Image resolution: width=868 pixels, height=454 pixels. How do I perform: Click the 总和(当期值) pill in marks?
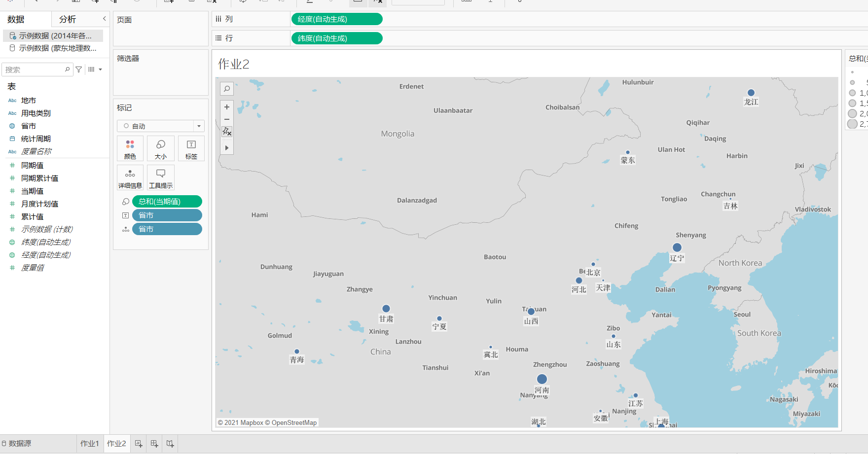(167, 202)
